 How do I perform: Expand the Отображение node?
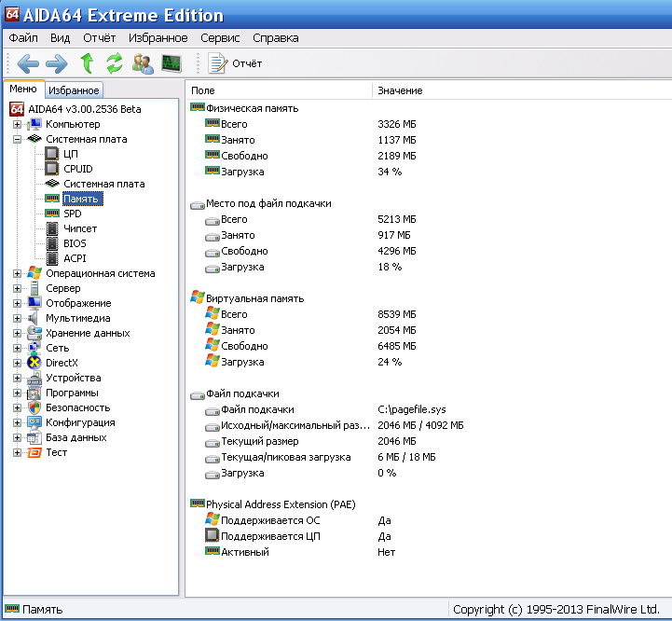17,304
